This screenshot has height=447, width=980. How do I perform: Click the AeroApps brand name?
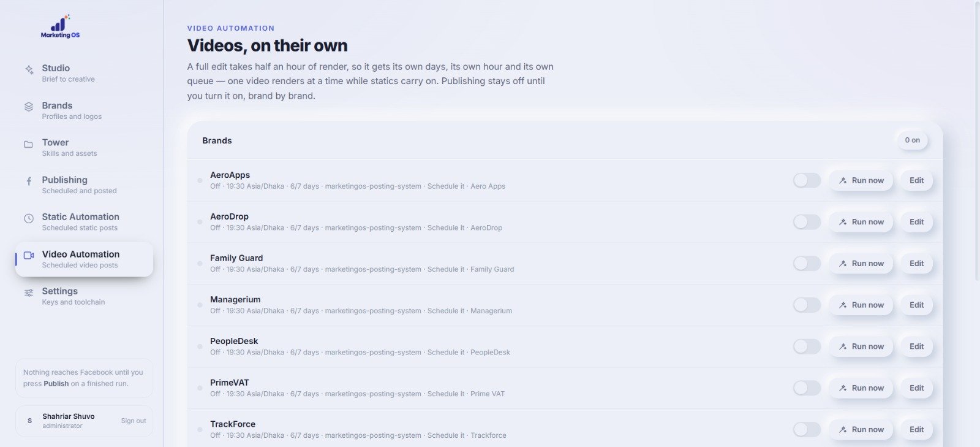[230, 175]
